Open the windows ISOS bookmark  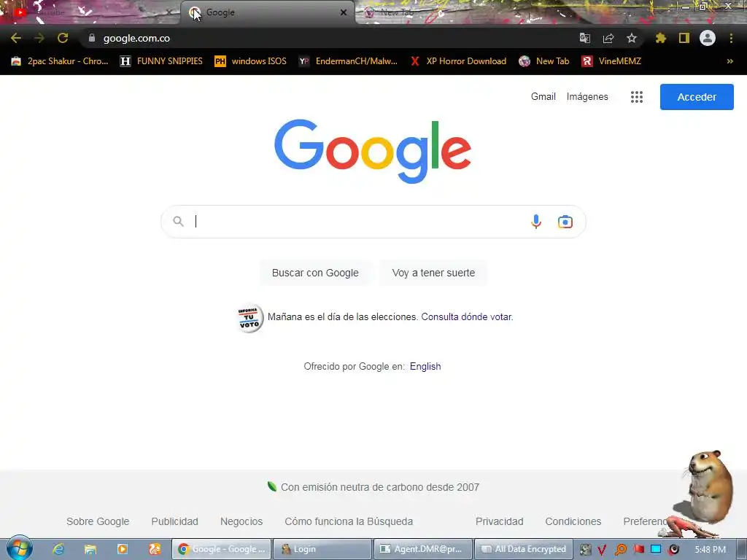(250, 61)
